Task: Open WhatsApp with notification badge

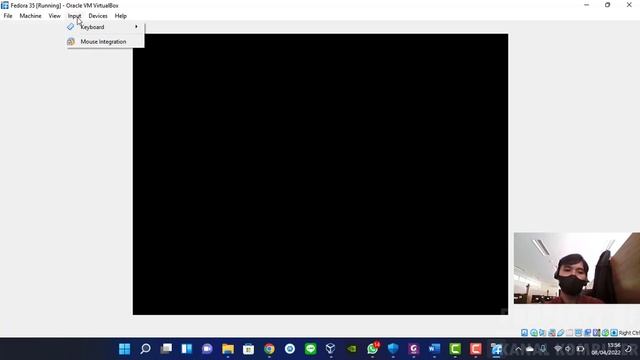Action: 372,349
